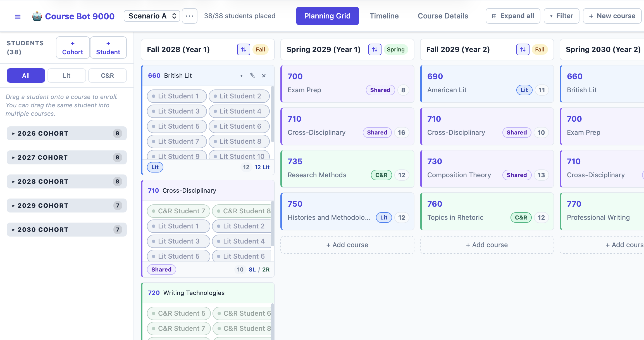
Task: Open the Scenario A switcher dropdown
Action: (x=152, y=16)
